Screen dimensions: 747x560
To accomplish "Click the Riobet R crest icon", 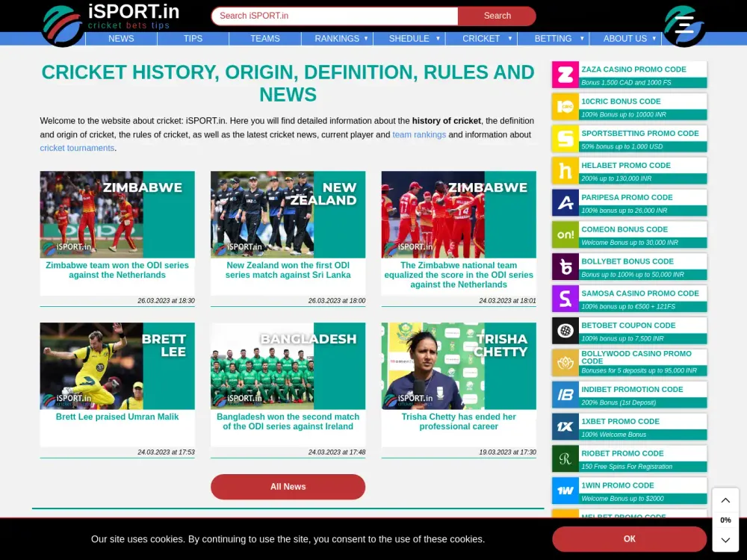I will (565, 458).
